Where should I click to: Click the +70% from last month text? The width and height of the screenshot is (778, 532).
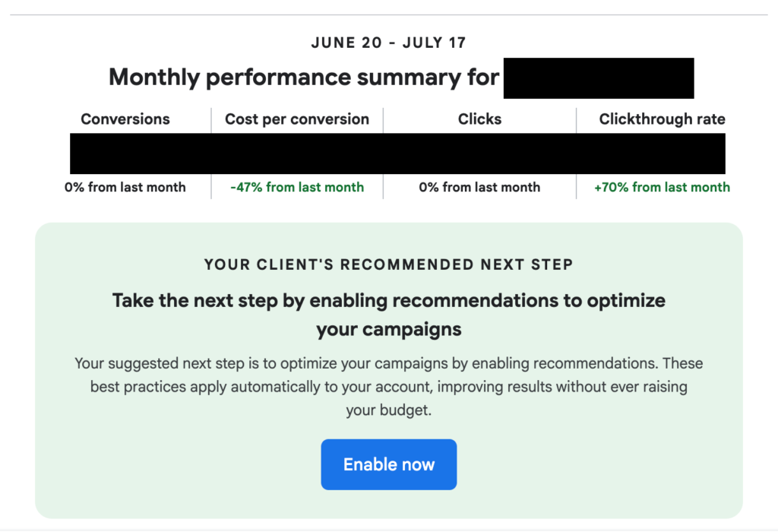click(x=662, y=187)
